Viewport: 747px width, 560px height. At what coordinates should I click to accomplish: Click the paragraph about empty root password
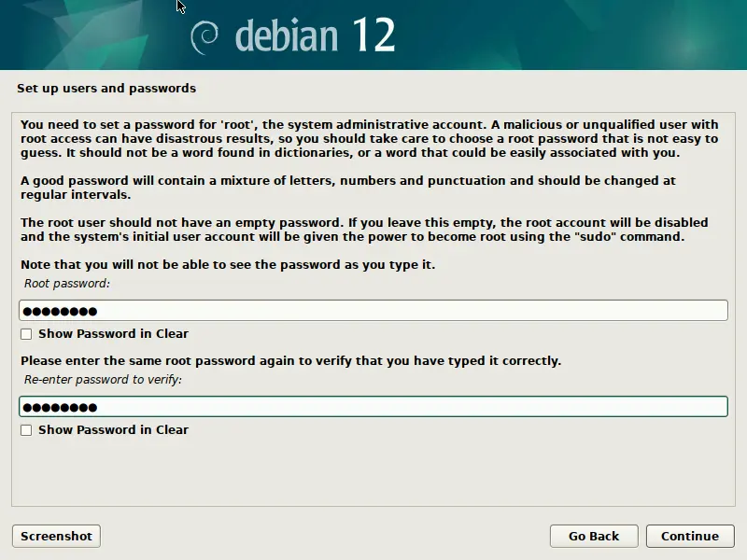click(x=364, y=230)
